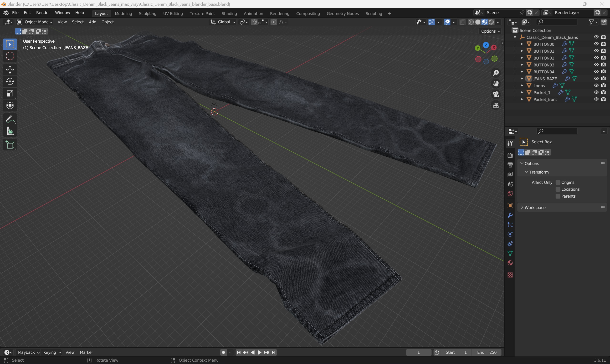The width and height of the screenshot is (610, 364).
Task: Click the End frame field
Action: click(487, 353)
